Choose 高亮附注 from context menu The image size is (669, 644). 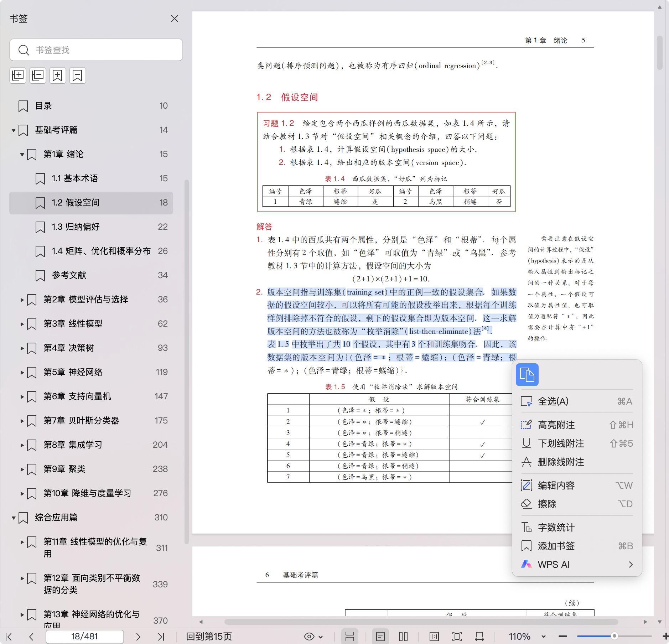coord(556,425)
